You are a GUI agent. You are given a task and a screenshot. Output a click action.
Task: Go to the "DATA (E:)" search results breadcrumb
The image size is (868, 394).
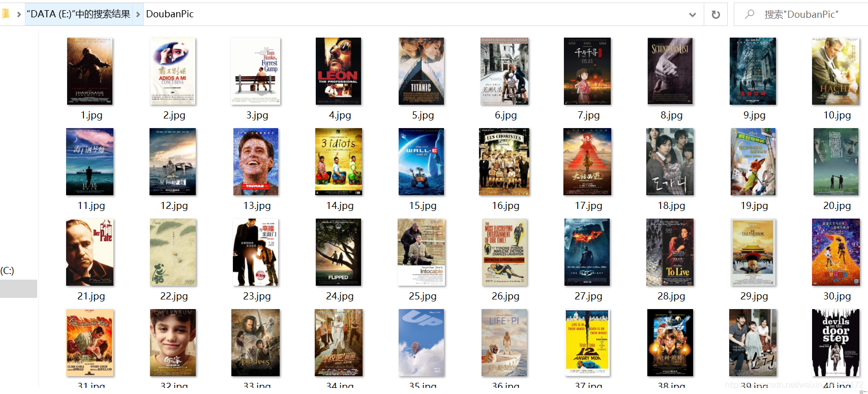click(78, 14)
